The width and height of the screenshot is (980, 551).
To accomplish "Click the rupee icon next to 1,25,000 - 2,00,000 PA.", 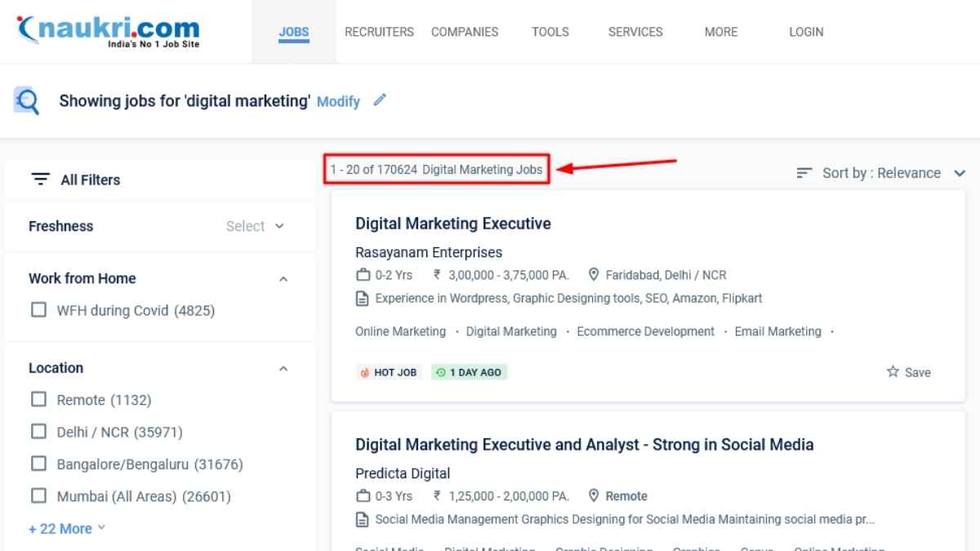I will [x=438, y=496].
